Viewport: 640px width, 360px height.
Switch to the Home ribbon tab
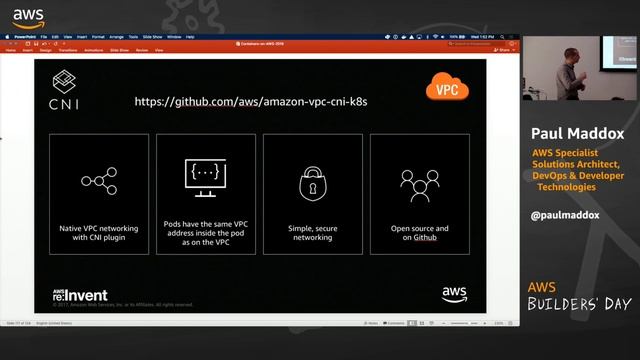(x=11, y=50)
